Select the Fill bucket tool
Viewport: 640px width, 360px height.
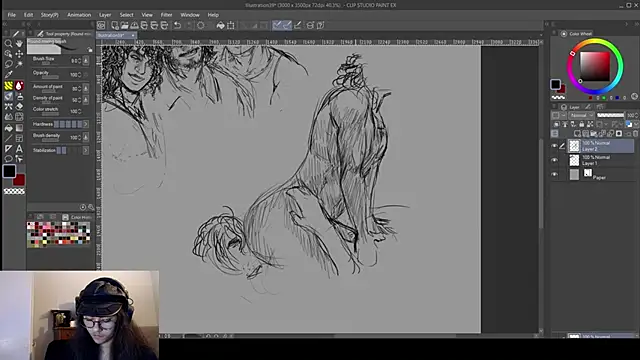[8, 128]
